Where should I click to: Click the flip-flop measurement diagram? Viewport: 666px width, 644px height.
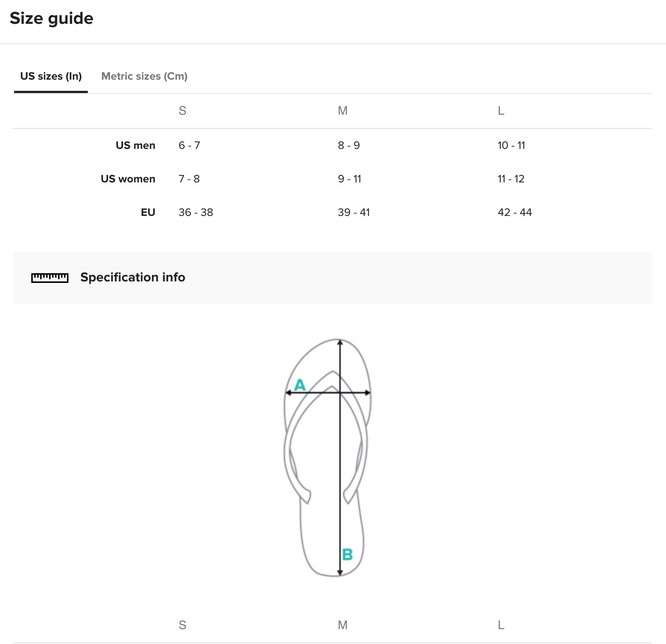[327, 458]
